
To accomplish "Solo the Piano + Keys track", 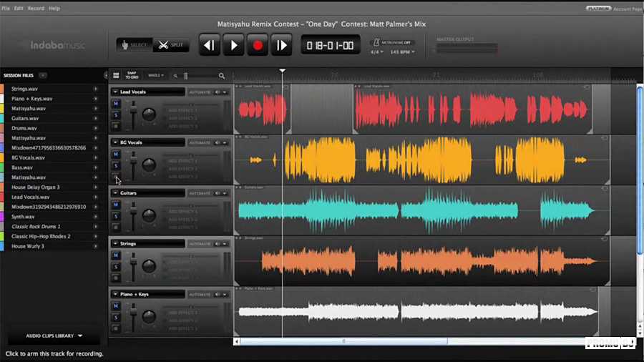I will point(116,317).
